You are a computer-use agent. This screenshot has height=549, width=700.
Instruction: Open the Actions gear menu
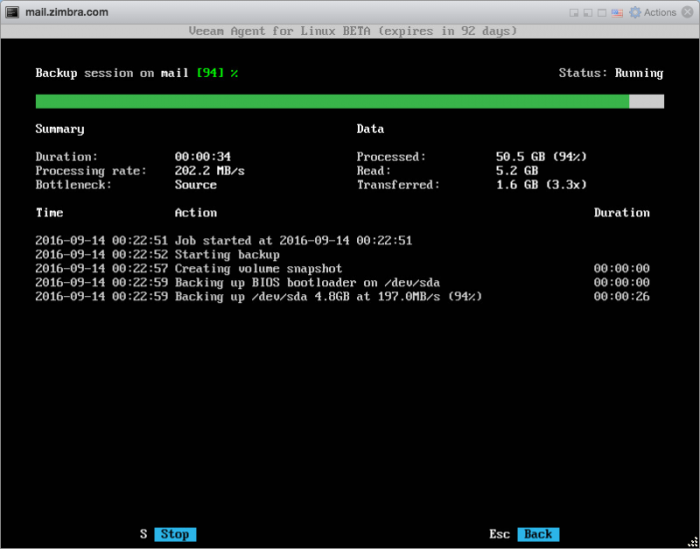(652, 12)
